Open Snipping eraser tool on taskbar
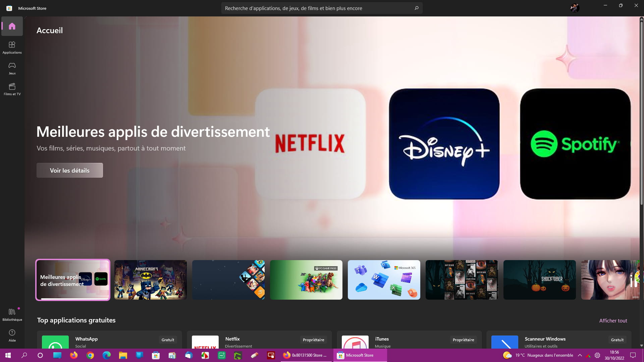This screenshot has width=644, height=362. (x=255, y=355)
